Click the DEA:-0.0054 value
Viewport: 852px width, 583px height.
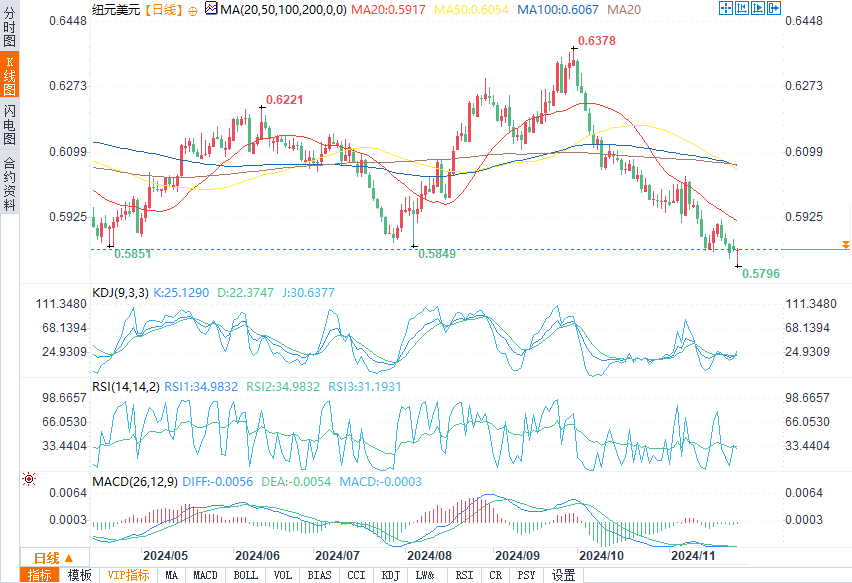[x=296, y=482]
